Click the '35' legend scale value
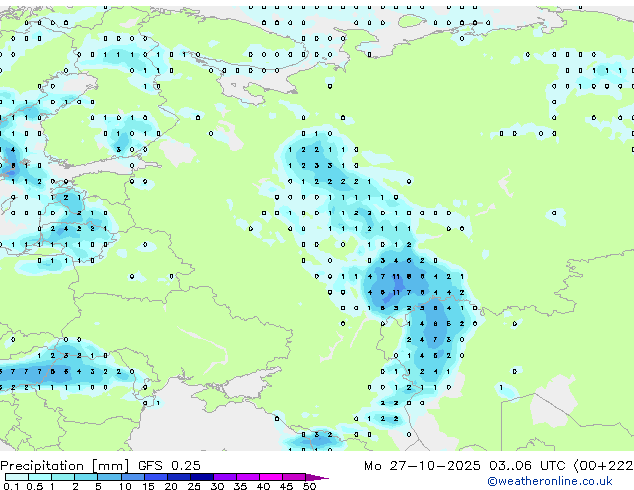This screenshot has width=634, height=490. coord(241,486)
